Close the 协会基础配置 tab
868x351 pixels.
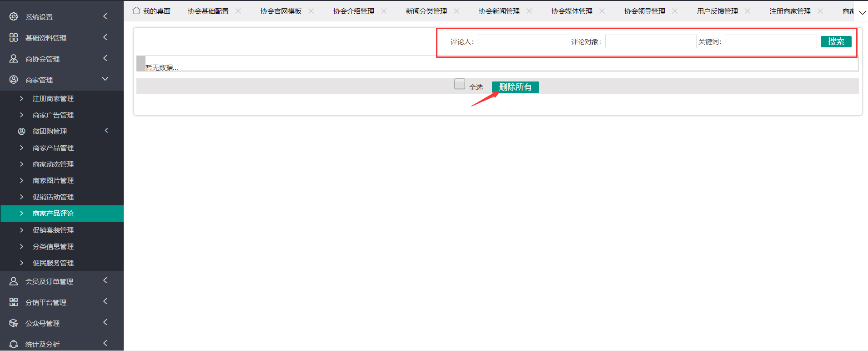coord(238,11)
